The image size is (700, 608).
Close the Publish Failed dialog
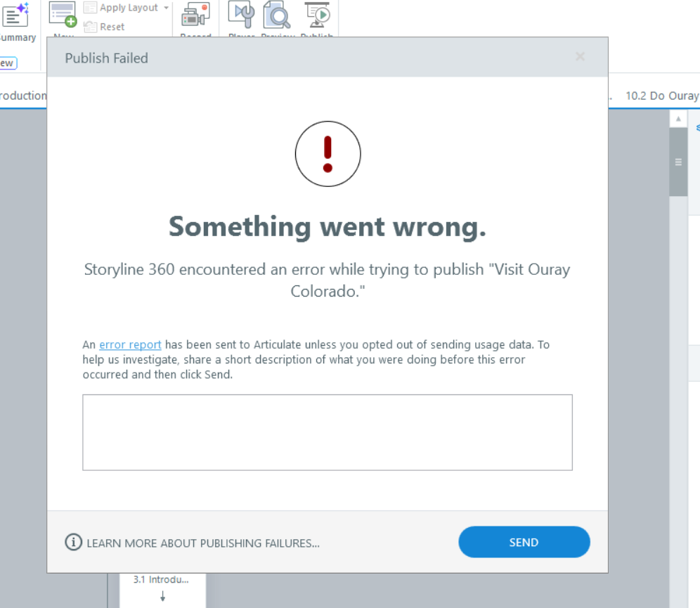580,57
